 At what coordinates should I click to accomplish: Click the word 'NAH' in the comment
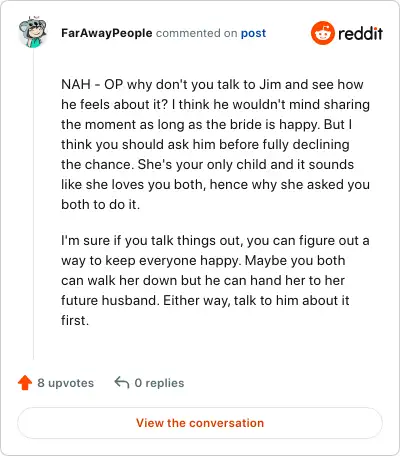point(76,84)
